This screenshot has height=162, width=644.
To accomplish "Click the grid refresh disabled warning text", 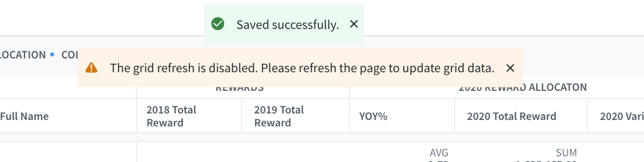I will (302, 68).
